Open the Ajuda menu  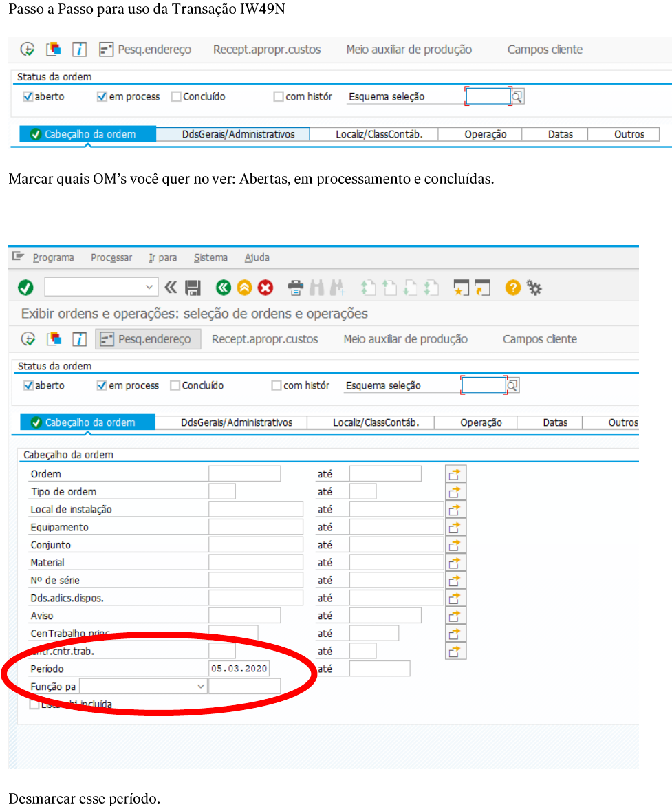pos(257,257)
